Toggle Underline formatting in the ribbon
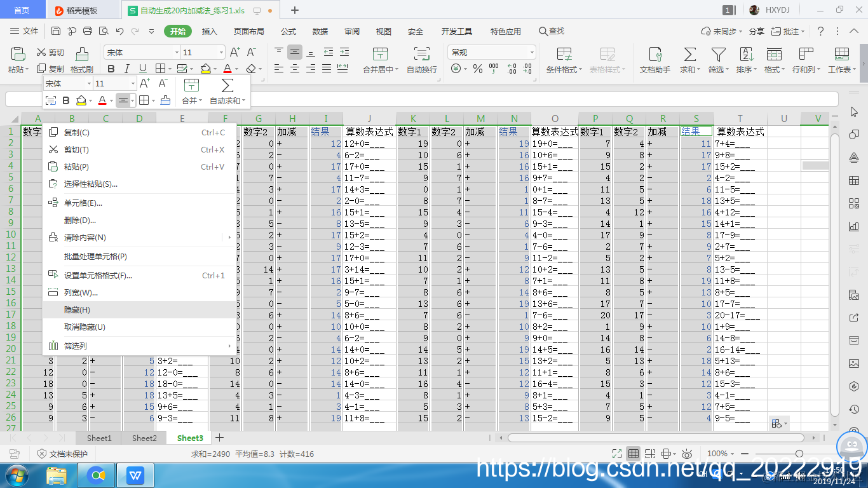Image resolution: width=868 pixels, height=488 pixels. click(x=143, y=69)
